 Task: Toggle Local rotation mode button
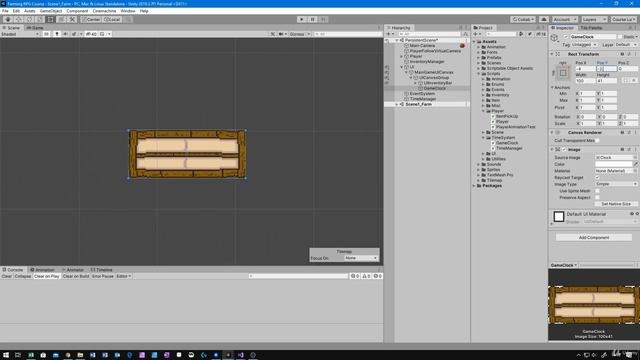coord(112,19)
